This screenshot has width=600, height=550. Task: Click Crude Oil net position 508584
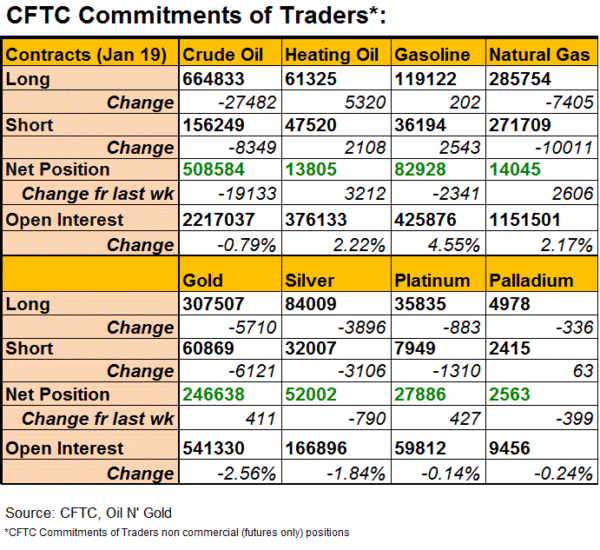pos(218,169)
